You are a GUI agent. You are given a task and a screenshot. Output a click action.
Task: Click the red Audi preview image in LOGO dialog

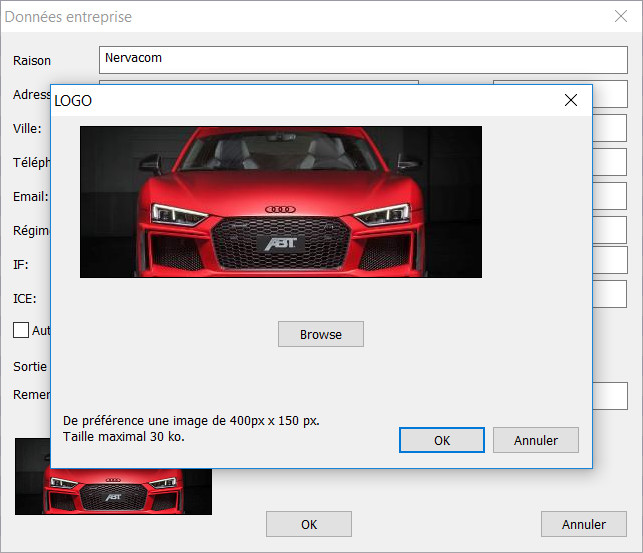click(x=280, y=201)
